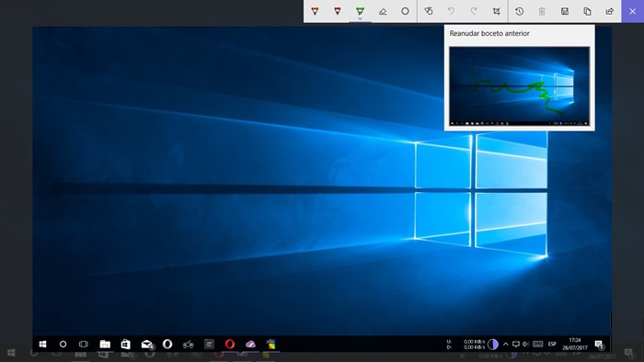Select the green highlighter tool
This screenshot has height=362, width=644.
coord(361,10)
